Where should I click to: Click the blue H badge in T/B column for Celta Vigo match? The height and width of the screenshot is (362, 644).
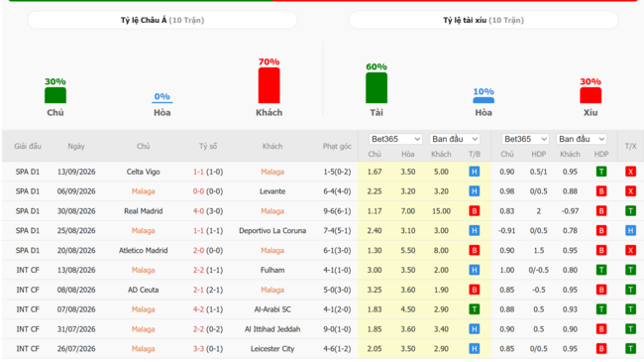click(x=474, y=172)
